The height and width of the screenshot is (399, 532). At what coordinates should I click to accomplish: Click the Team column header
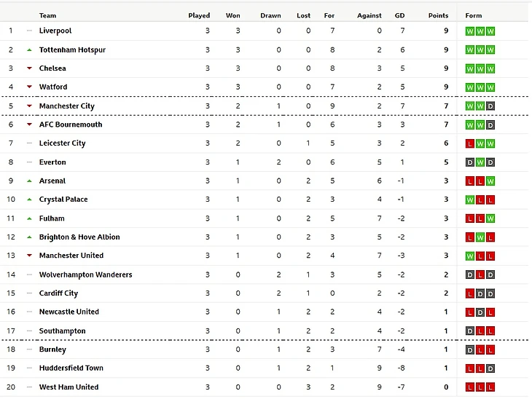[x=47, y=15]
